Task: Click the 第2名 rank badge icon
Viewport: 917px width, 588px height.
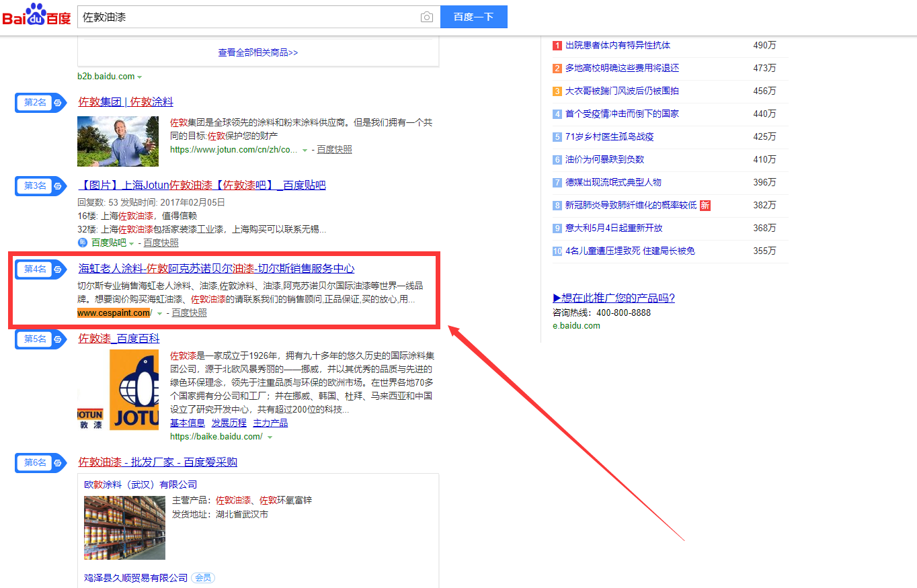Action: pyautogui.click(x=40, y=103)
